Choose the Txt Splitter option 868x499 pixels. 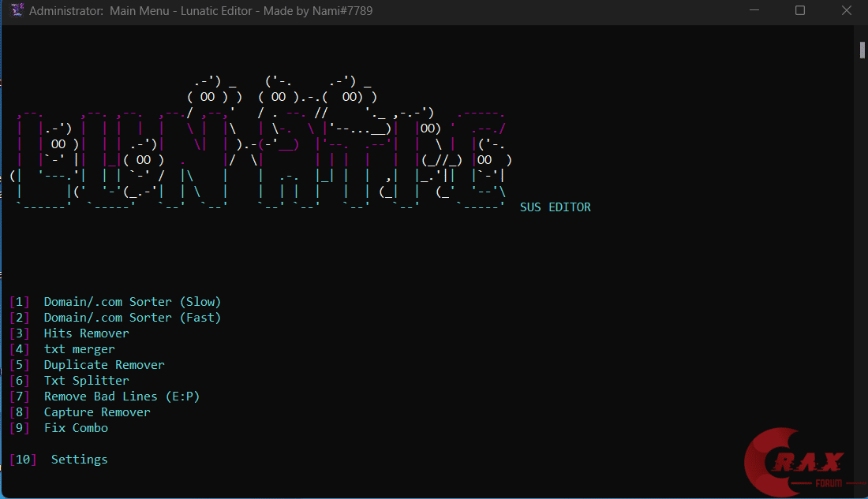[86, 381]
